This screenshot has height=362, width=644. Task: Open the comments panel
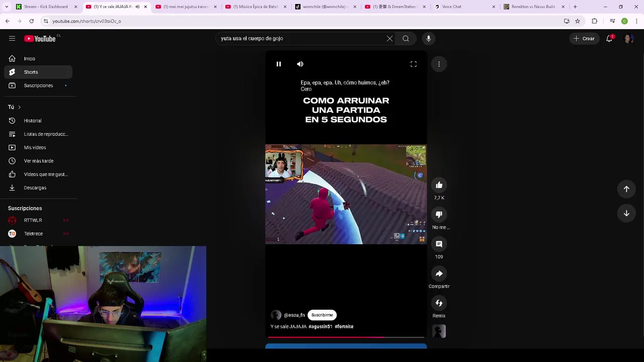[x=439, y=244]
